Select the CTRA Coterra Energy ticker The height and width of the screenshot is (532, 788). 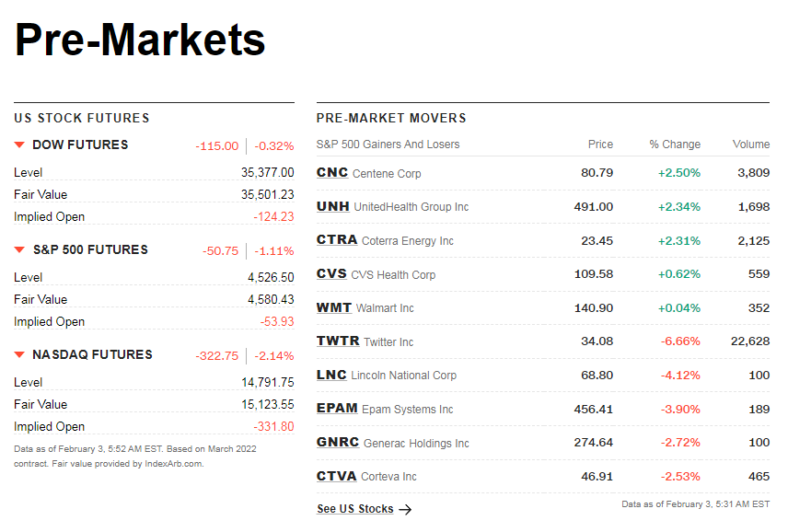pyautogui.click(x=336, y=240)
